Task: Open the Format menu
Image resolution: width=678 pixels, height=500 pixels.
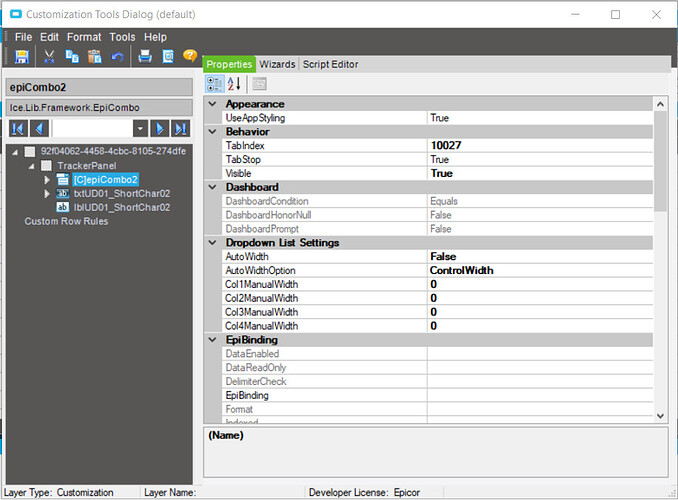Action: tap(84, 37)
